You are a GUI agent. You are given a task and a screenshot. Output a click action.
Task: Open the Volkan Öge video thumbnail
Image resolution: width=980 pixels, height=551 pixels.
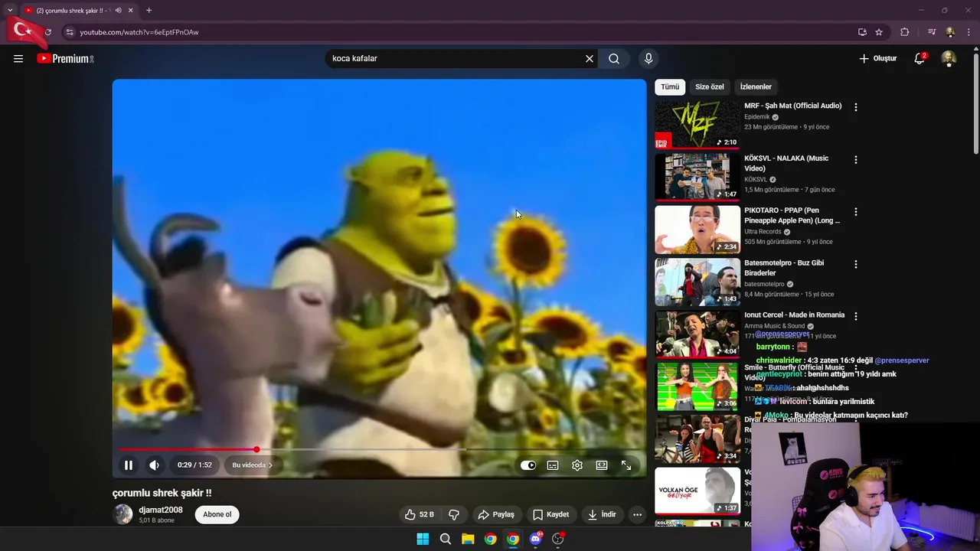pyautogui.click(x=697, y=491)
